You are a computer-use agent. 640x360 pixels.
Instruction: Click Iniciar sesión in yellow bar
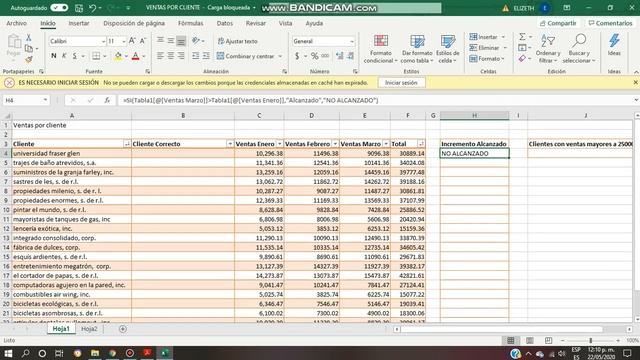pos(401,83)
